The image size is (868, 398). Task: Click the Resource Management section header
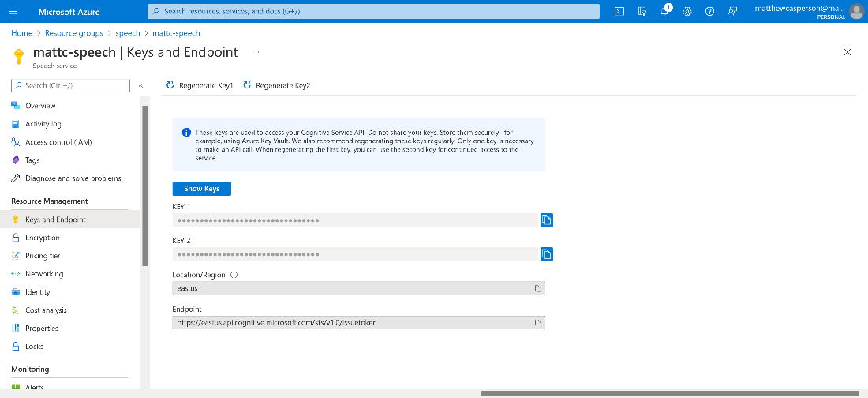[x=49, y=201]
